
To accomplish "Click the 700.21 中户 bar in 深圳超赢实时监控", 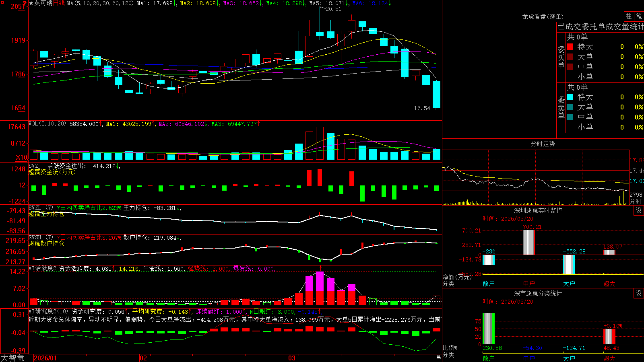I will 529,242.
